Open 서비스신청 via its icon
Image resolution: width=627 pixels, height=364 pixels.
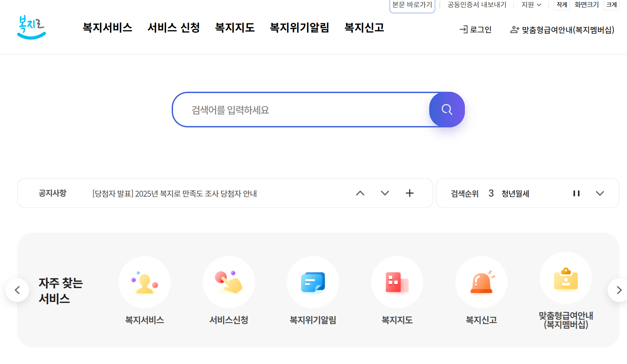tap(229, 282)
